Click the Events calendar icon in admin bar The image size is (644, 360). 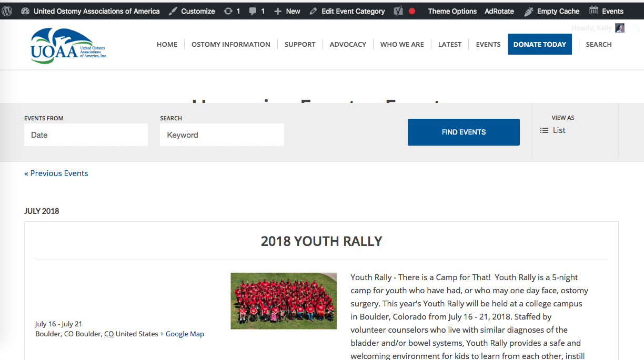pyautogui.click(x=593, y=11)
